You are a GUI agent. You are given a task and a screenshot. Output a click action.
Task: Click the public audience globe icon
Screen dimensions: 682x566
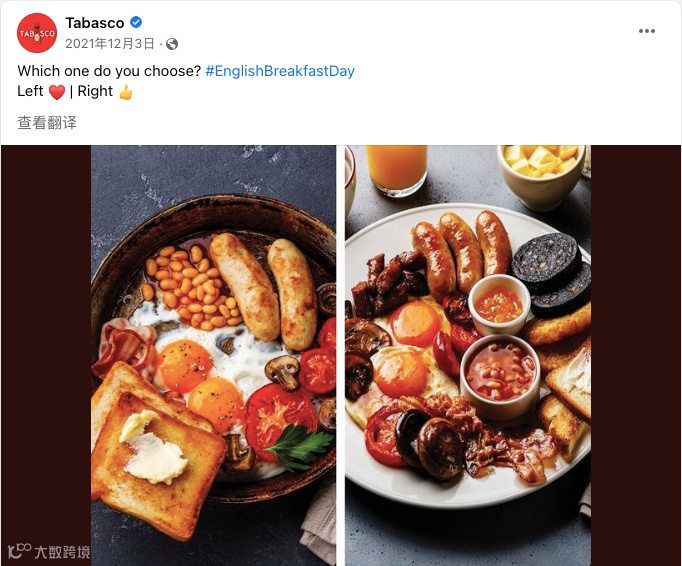[x=172, y=44]
